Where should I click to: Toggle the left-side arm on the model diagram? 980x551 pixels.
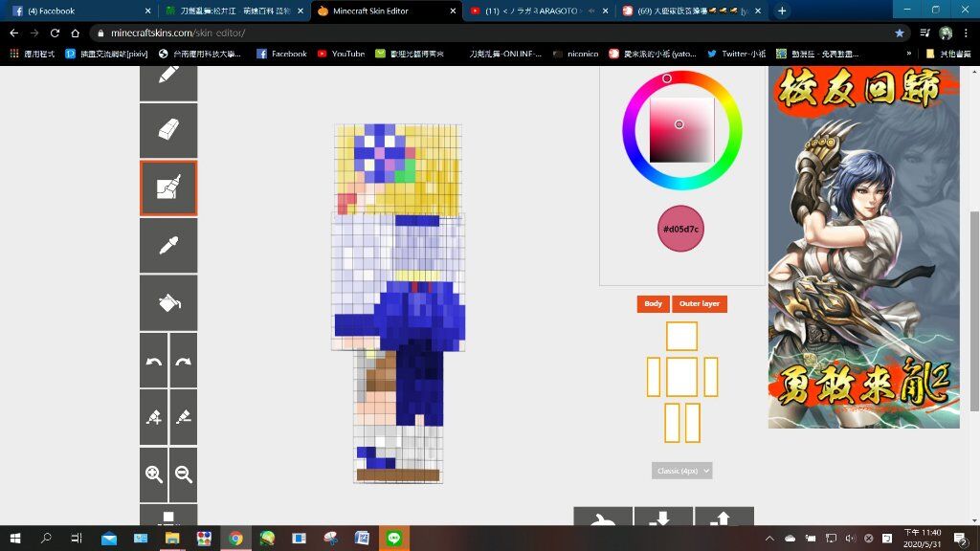tap(653, 377)
